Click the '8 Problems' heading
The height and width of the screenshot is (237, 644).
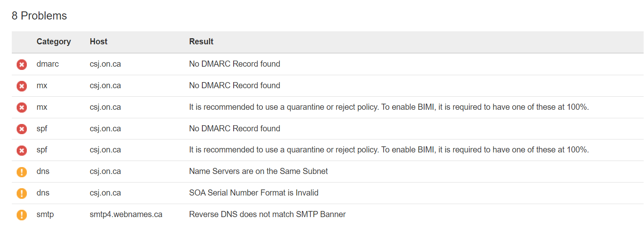pos(39,16)
